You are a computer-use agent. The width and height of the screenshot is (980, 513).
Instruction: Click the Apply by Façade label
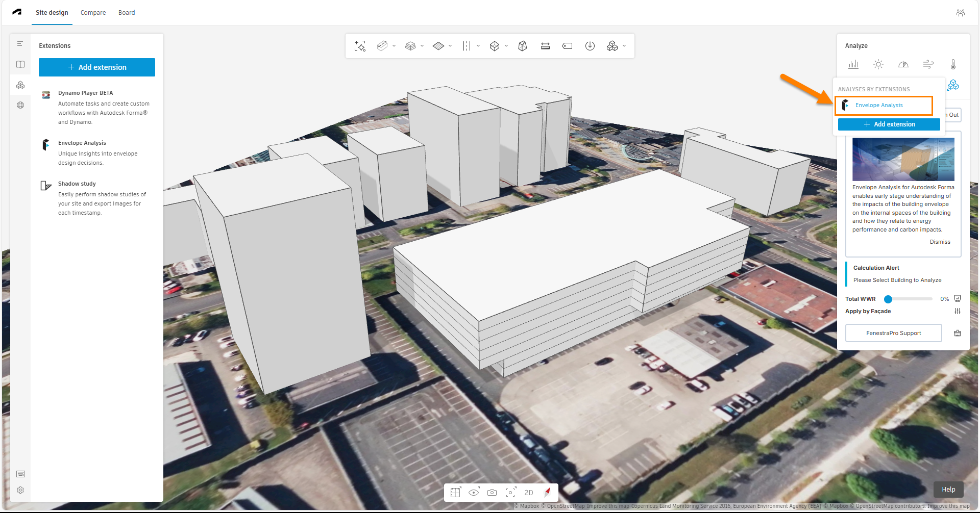point(868,311)
